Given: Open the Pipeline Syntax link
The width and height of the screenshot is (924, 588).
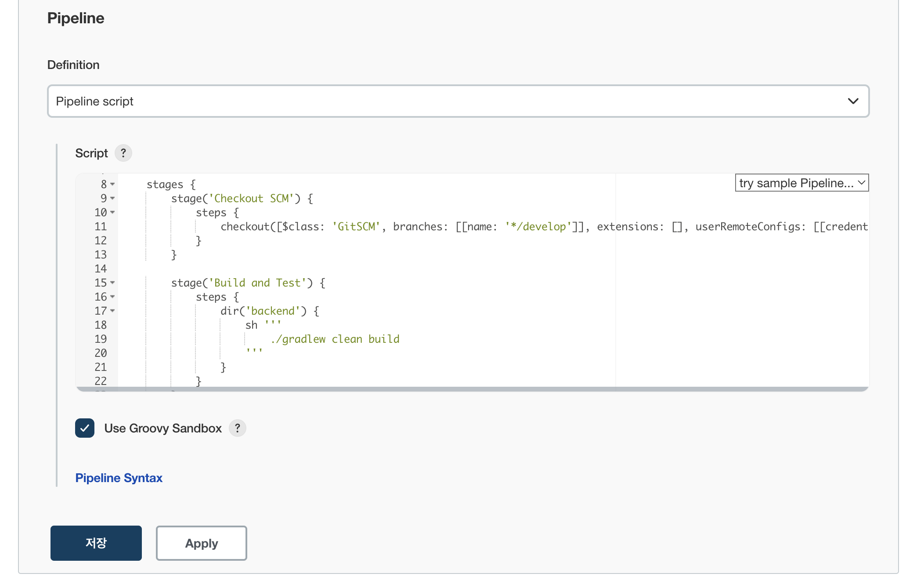Looking at the screenshot, I should (x=119, y=478).
